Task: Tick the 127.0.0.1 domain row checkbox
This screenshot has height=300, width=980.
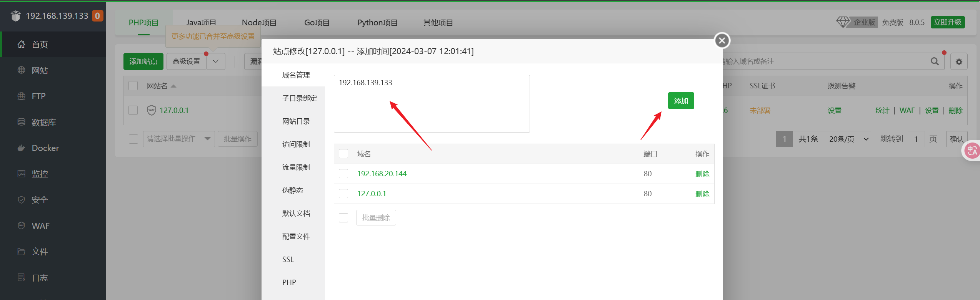Action: pos(343,194)
